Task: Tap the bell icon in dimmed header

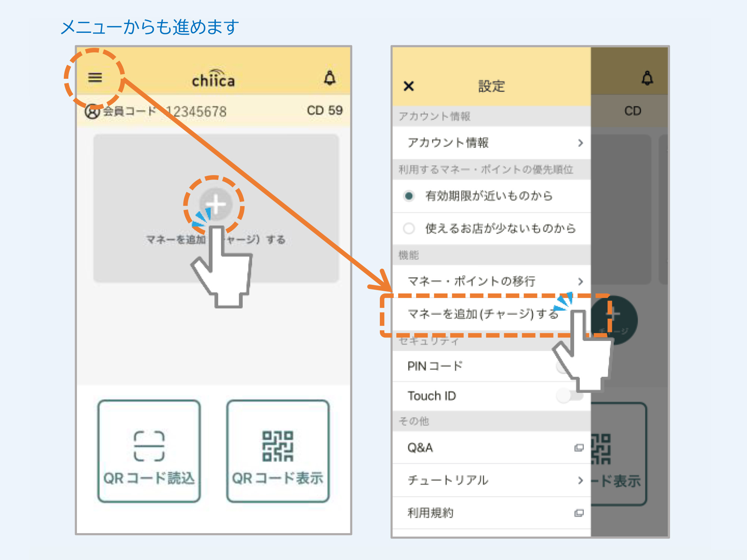Action: [x=647, y=78]
